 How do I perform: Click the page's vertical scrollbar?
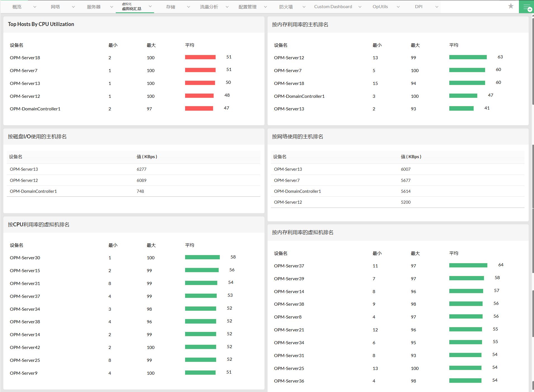533,196
